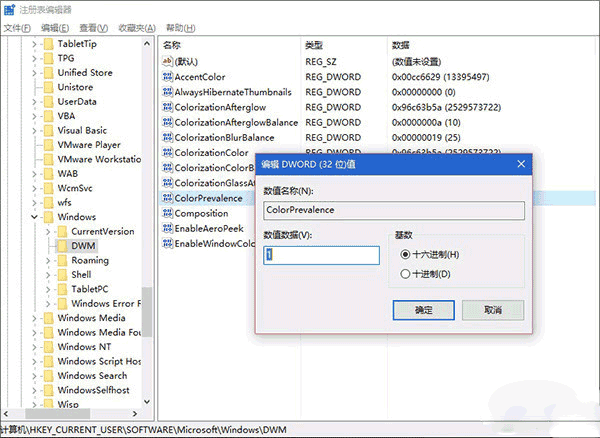The width and height of the screenshot is (600, 438).
Task: Click the EnableAeroPeek value icon
Action: 167,228
